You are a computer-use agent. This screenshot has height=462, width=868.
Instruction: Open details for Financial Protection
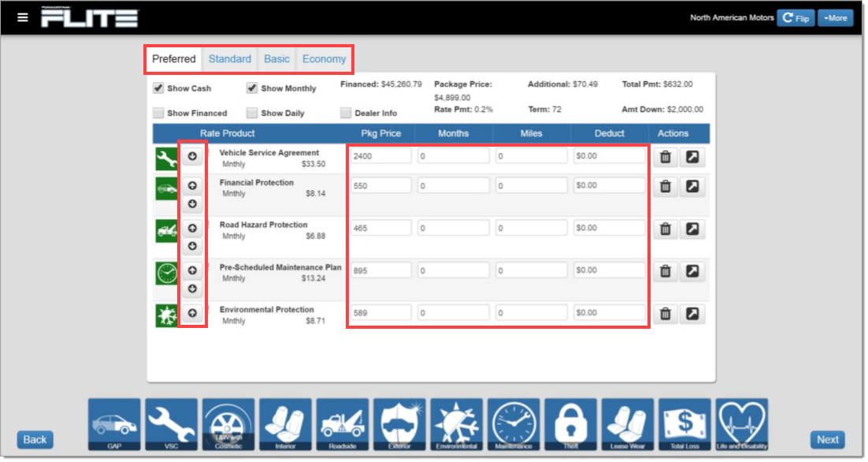click(x=692, y=187)
